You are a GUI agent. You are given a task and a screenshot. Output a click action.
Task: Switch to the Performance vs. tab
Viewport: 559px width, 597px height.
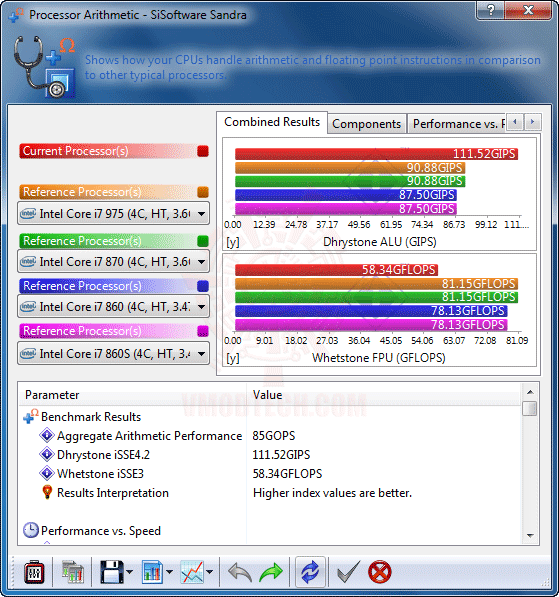(x=457, y=124)
